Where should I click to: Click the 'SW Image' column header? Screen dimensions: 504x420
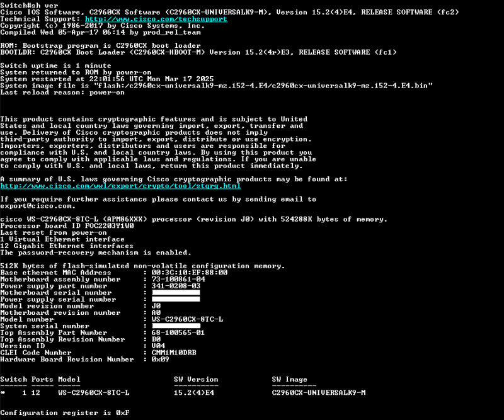tap(290, 380)
